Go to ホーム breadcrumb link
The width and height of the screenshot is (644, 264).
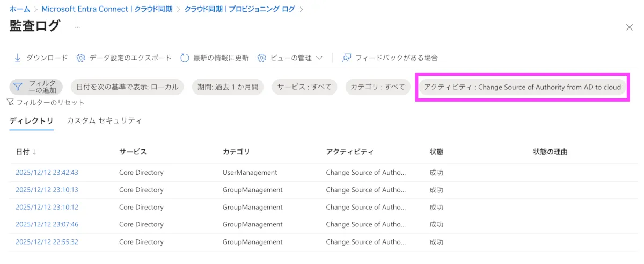(x=19, y=9)
